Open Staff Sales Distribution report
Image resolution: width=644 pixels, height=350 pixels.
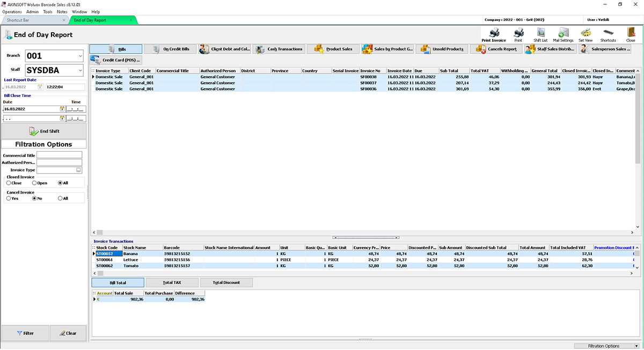(551, 49)
